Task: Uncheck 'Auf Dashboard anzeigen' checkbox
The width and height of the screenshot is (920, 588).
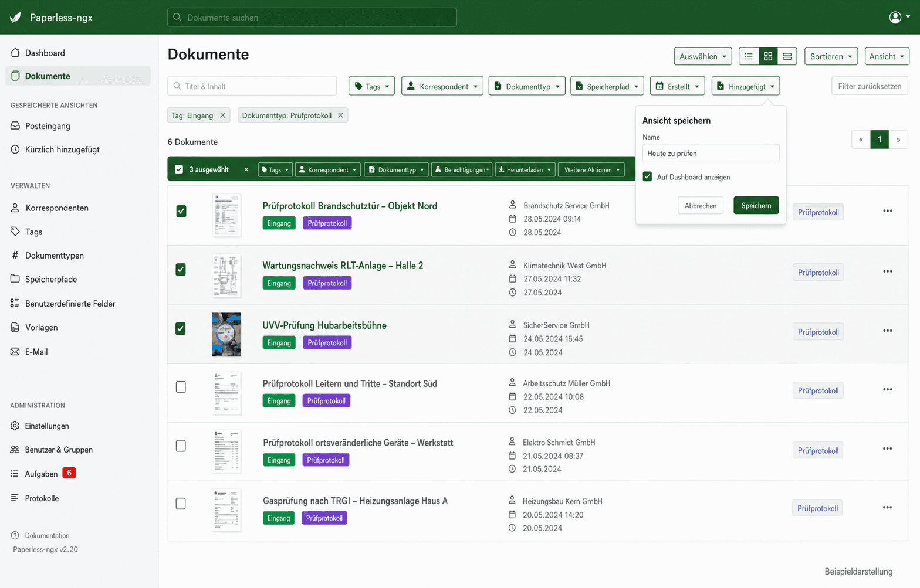Action: point(647,176)
